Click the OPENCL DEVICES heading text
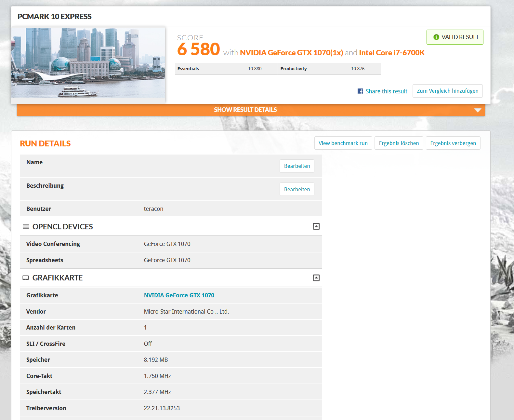The image size is (514, 420). pyautogui.click(x=62, y=227)
